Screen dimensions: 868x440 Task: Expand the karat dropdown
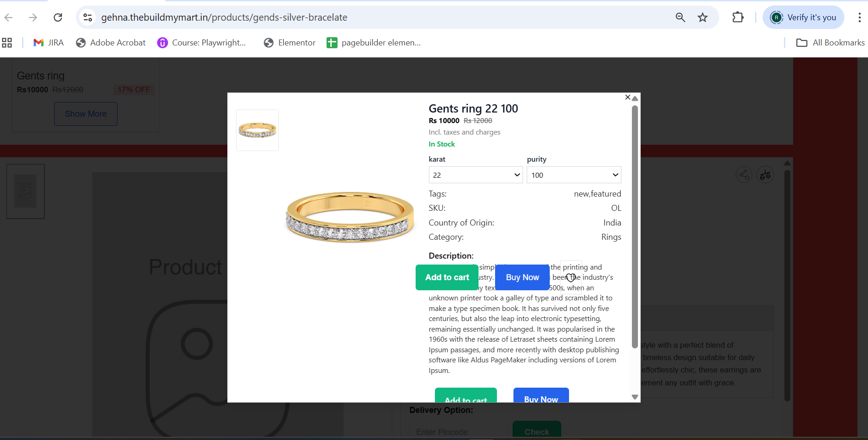476,175
